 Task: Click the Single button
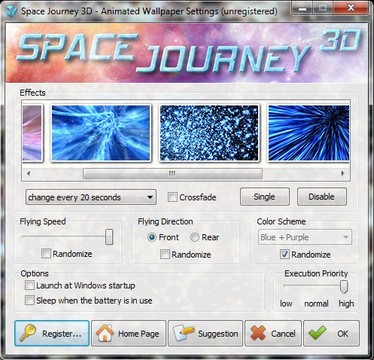pyautogui.click(x=265, y=197)
